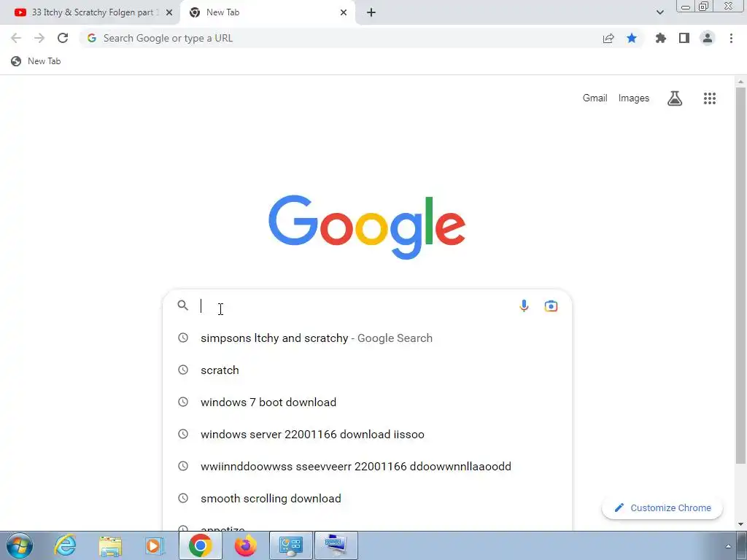Click the Chrome taskbar icon
This screenshot has height=560, width=747.
[x=200, y=545]
